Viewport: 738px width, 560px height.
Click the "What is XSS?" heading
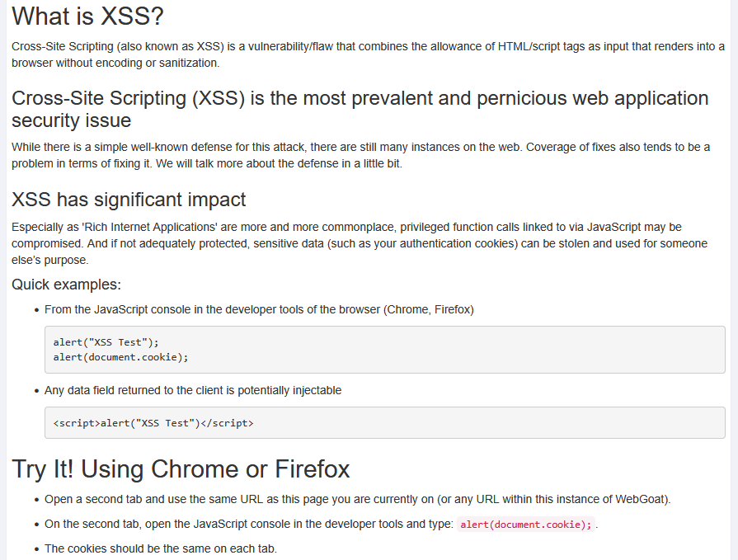click(87, 16)
